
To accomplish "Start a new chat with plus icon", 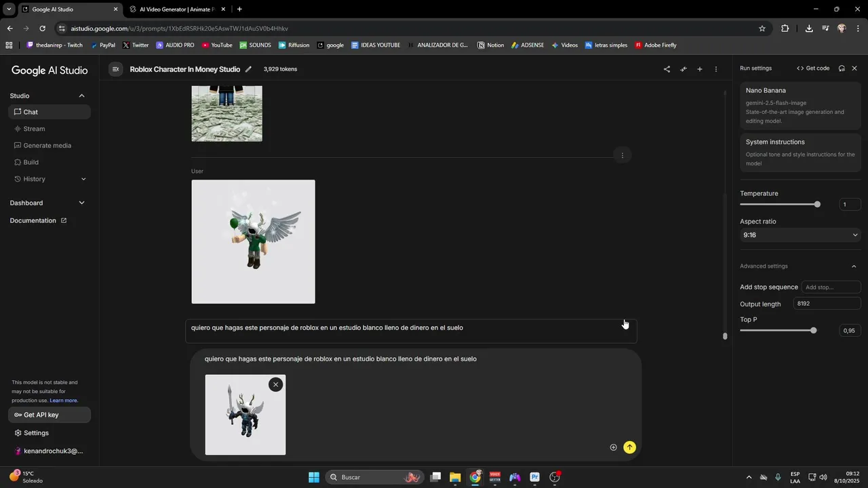I will (700, 69).
